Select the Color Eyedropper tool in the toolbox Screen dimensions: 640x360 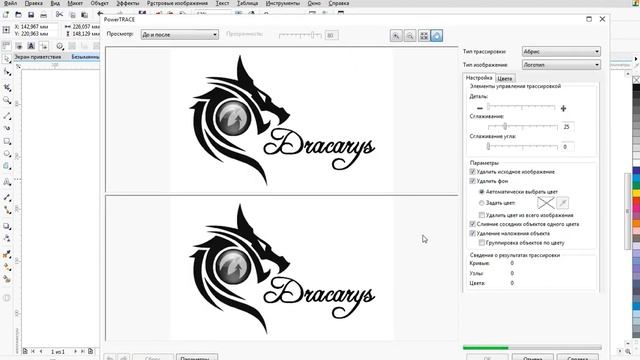tap(7, 254)
